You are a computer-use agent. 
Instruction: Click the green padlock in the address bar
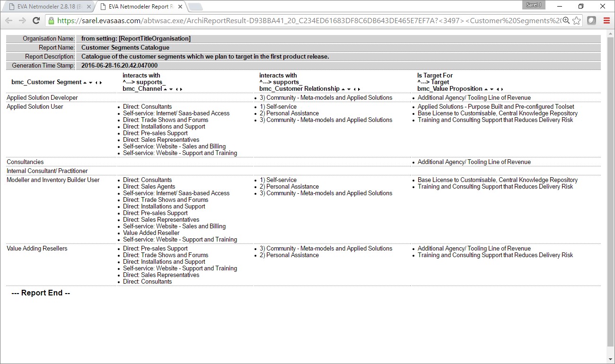pyautogui.click(x=52, y=20)
